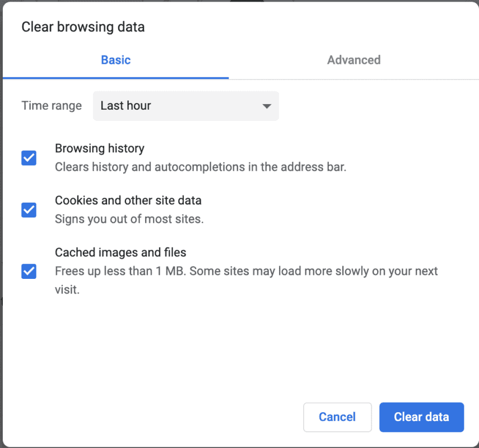Click the 'Browsing history' label text
Viewport: 479px width, 448px height.
100,148
